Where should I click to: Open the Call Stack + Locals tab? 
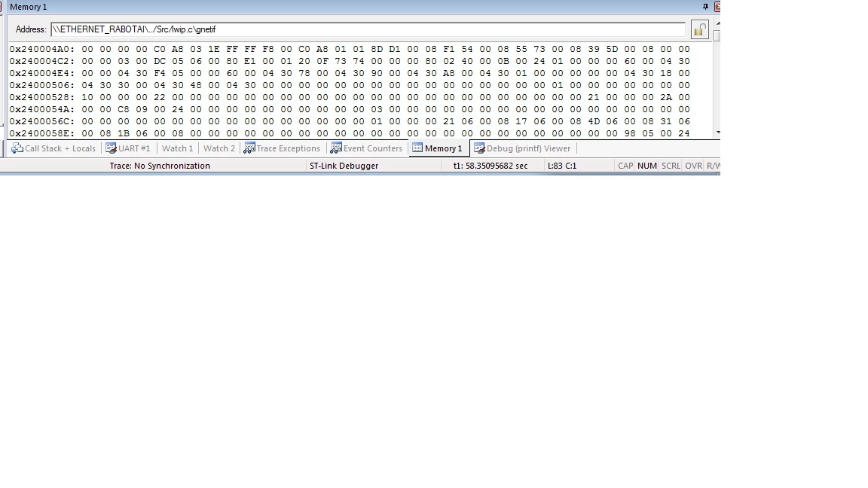click(x=53, y=148)
